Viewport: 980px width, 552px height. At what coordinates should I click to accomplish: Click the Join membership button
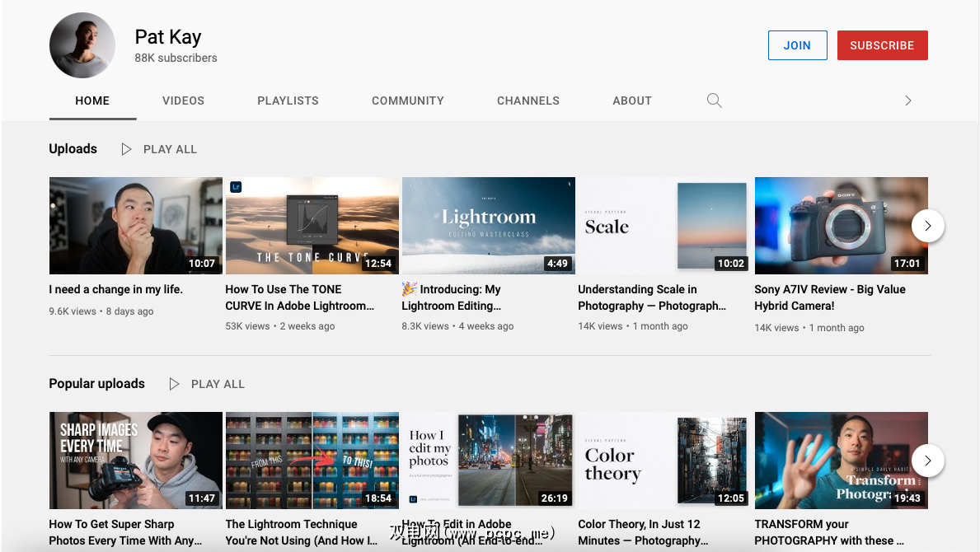click(796, 45)
